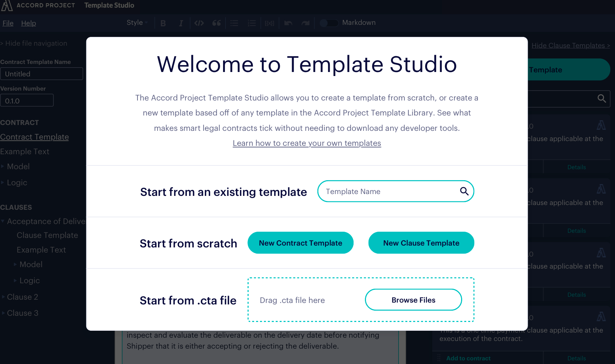Collapse the Acceptance of Delivery clause tree
Screen dimensions: 615x364
click(3, 221)
